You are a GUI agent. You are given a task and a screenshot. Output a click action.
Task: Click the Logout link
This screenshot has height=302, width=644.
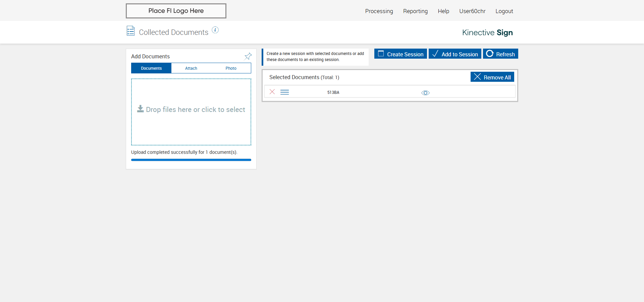504,11
